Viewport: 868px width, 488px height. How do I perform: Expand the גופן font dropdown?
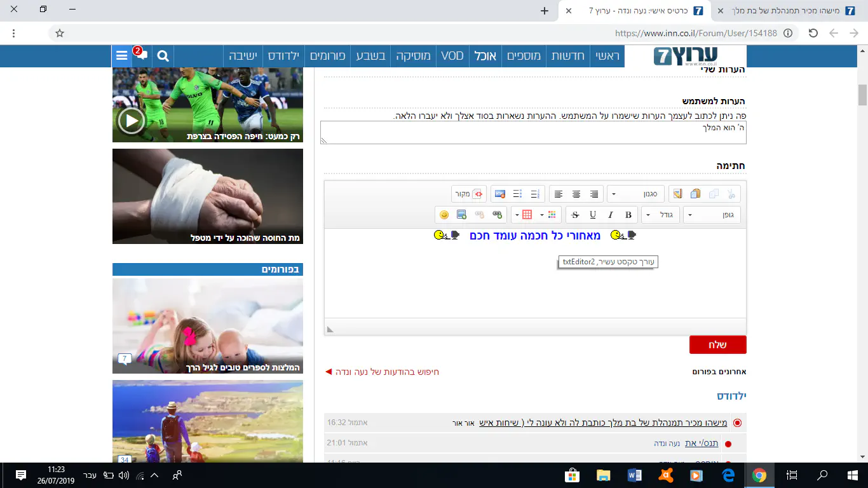712,215
